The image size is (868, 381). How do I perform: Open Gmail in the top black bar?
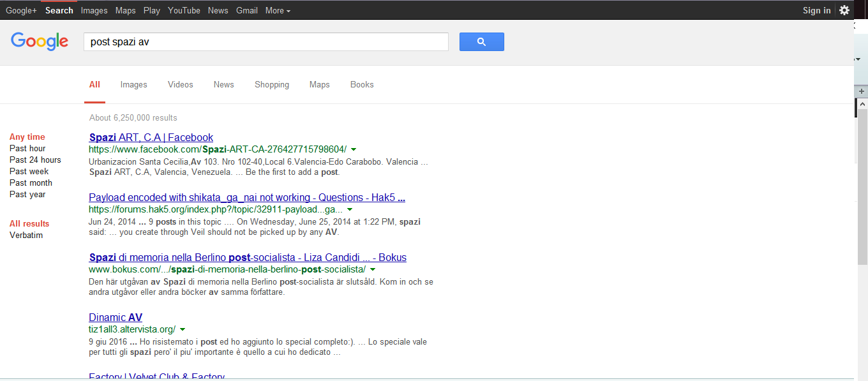[x=247, y=10]
